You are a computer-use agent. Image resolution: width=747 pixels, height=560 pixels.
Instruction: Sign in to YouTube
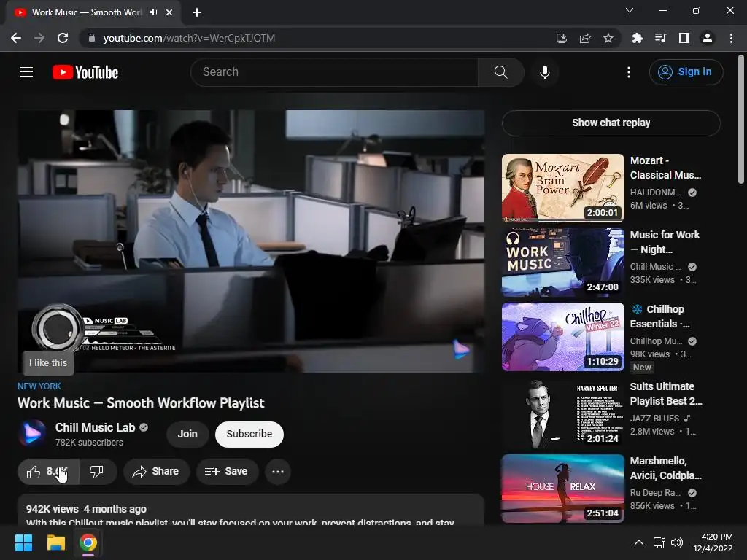pos(686,72)
